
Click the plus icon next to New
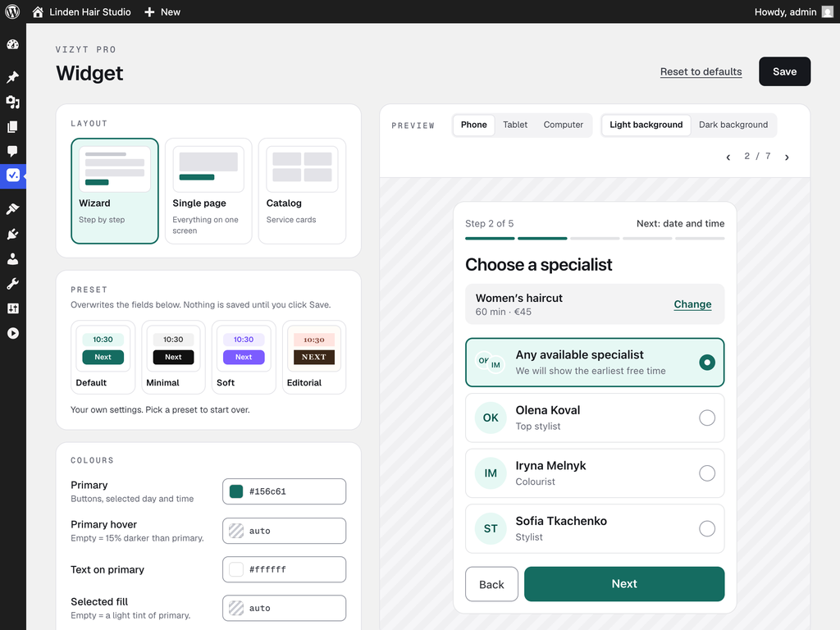click(149, 11)
